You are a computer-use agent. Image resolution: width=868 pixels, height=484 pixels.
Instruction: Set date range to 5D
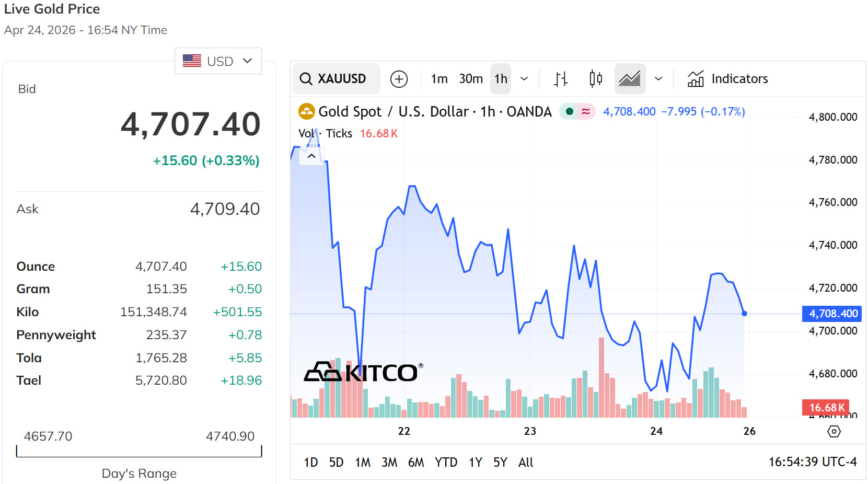(x=336, y=463)
